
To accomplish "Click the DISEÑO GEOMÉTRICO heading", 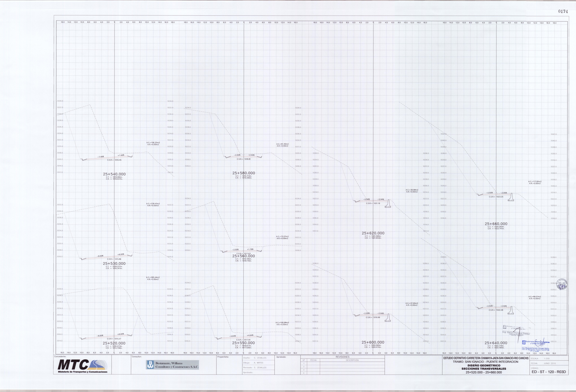I will (484, 366).
